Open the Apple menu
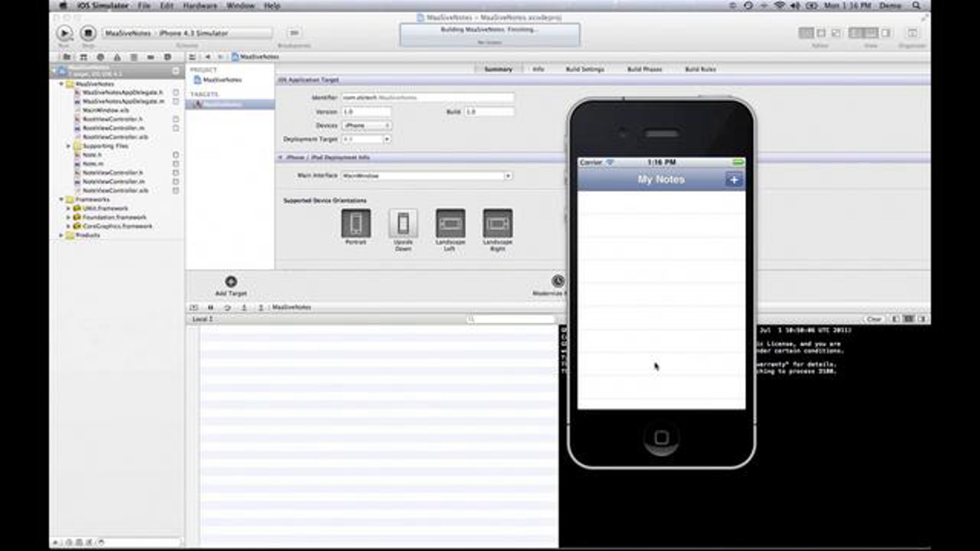The image size is (980, 551). tap(63, 6)
